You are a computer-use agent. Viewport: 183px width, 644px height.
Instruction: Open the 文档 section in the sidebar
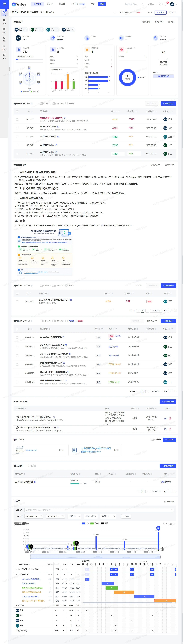click(x=4, y=31)
